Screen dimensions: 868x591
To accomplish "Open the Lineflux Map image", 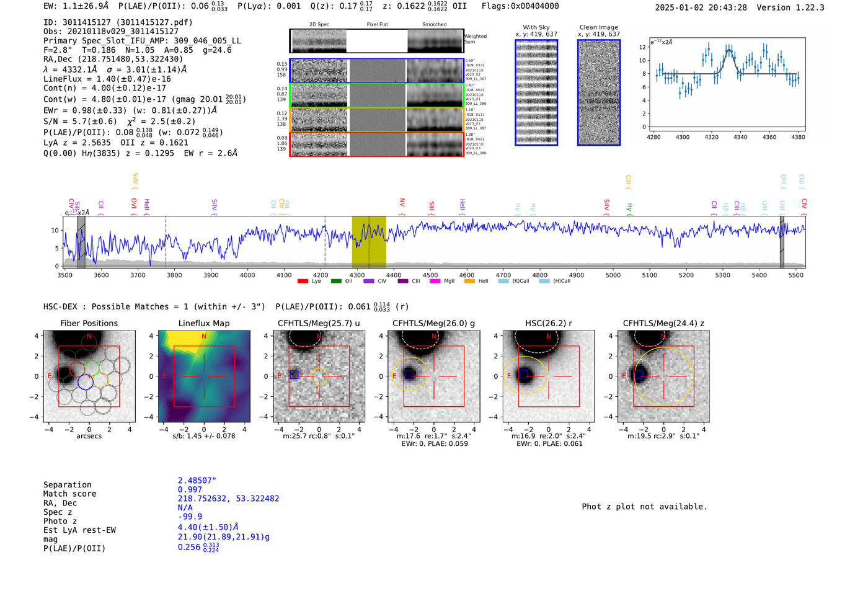I will (204, 376).
